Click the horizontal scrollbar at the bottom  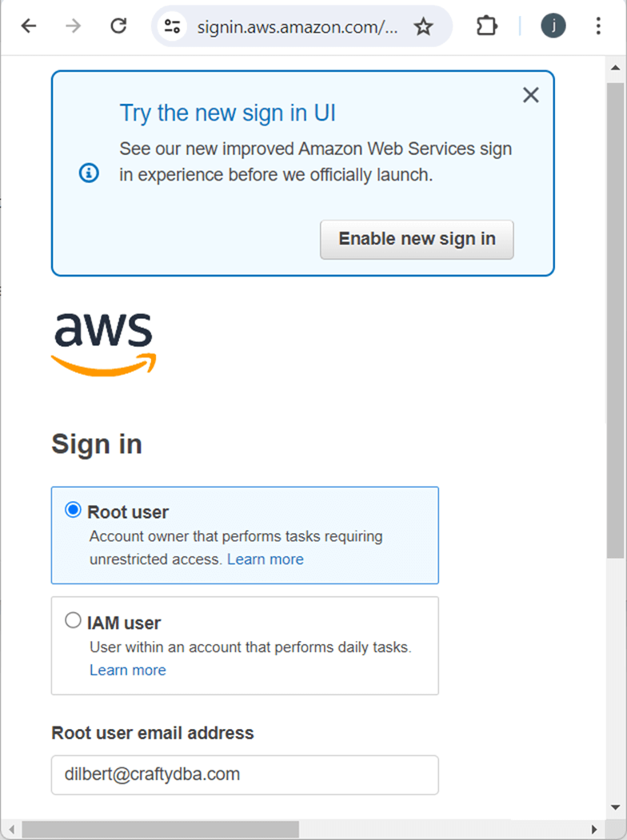point(160,830)
